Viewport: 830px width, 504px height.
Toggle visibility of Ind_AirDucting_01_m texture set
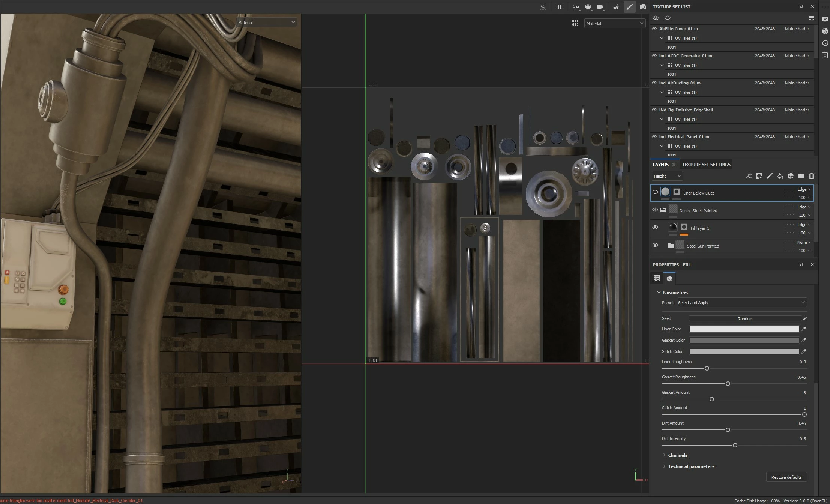click(x=654, y=83)
